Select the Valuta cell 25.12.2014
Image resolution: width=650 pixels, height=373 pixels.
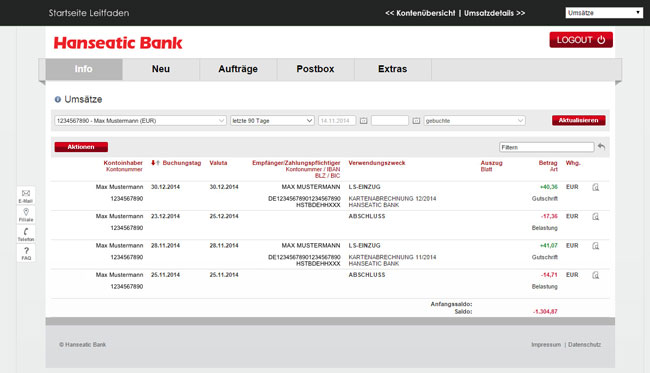coord(224,216)
